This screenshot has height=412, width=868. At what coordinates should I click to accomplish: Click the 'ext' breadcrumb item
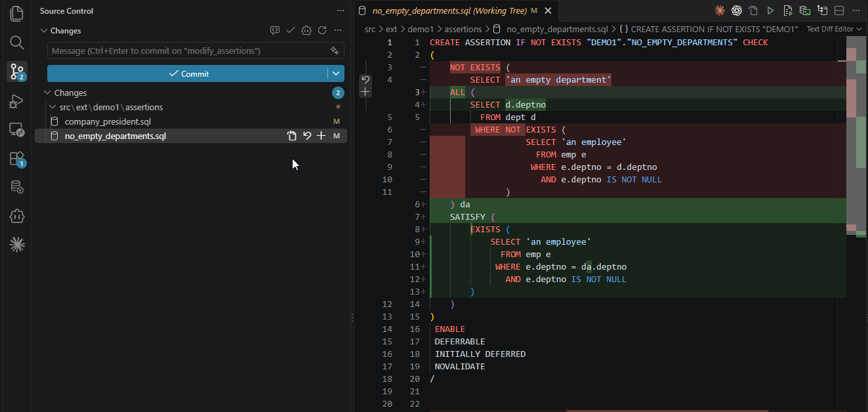click(392, 29)
